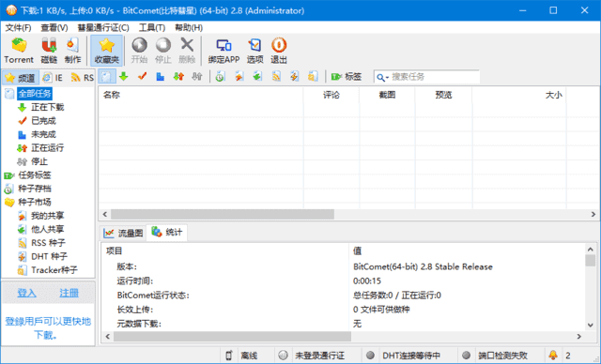Screen dimensions: 601x364
Task: Open the 彗星通行证(C) menu
Action: (x=103, y=27)
